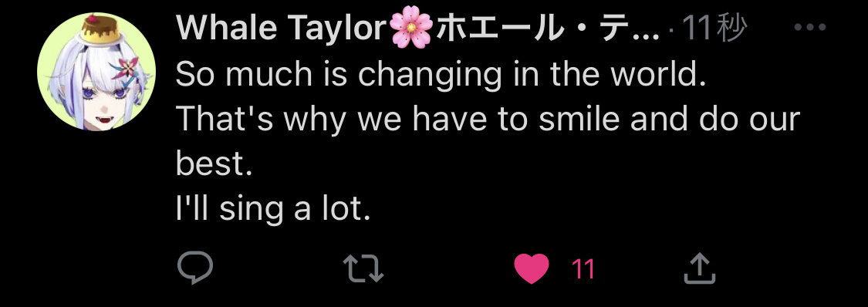Screen dimensions: 868x307
Task: Click the word "best." in the tweet
Action: click(x=214, y=164)
